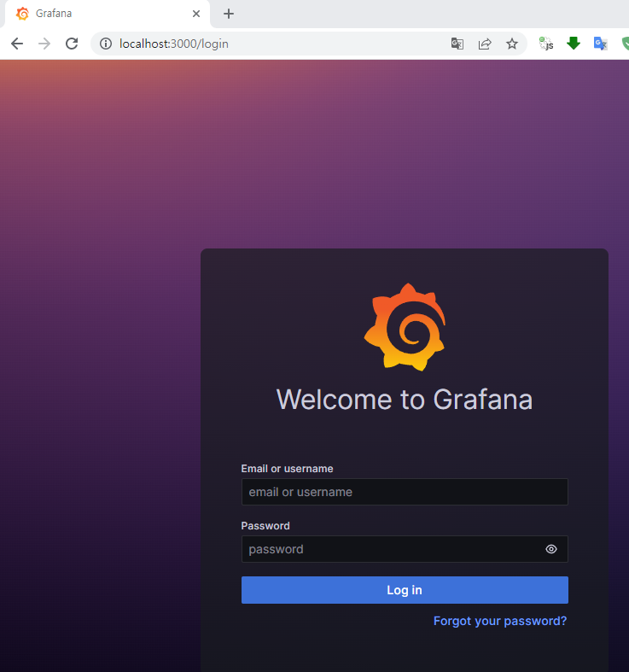View site information icon beside localhost URL
Image resolution: width=629 pixels, height=672 pixels.
(106, 44)
